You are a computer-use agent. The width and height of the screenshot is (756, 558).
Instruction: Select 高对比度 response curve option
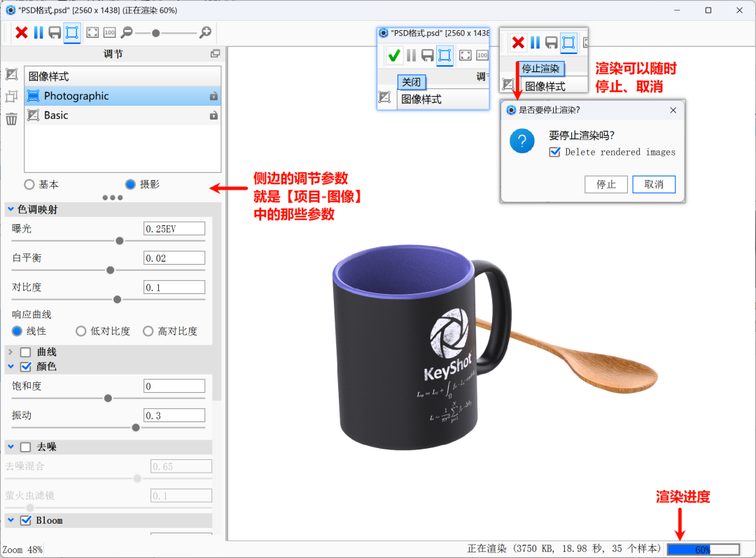[x=148, y=331]
